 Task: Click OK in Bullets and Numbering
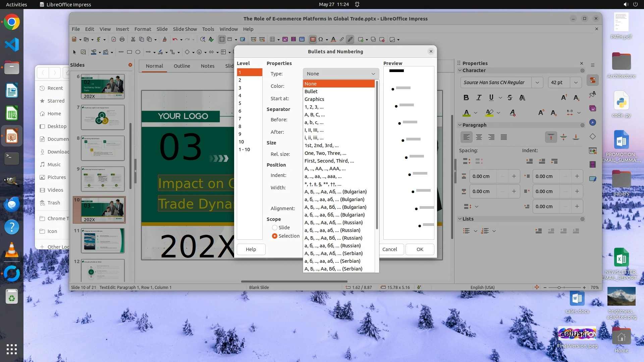420,249
